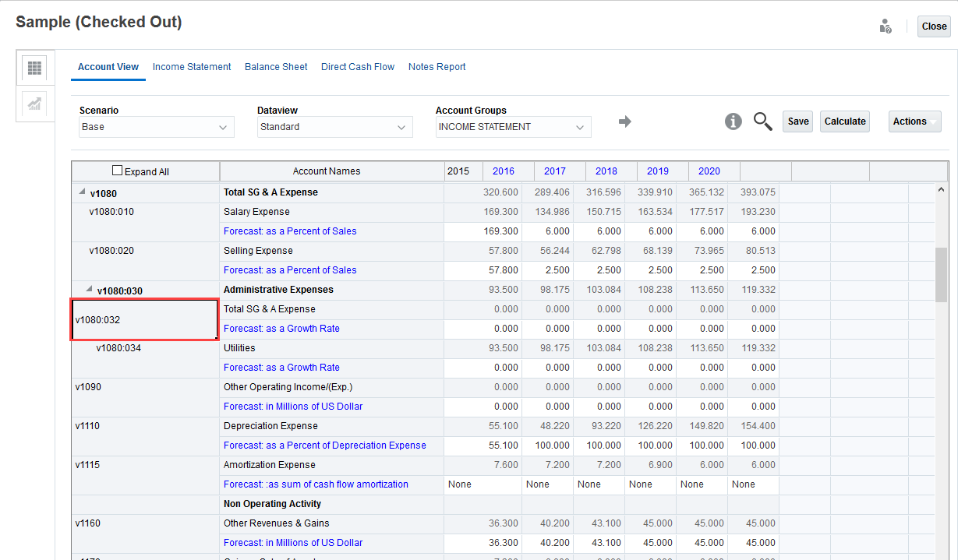This screenshot has width=958, height=560.
Task: Click the magnifying glass search icon
Action: click(x=762, y=122)
